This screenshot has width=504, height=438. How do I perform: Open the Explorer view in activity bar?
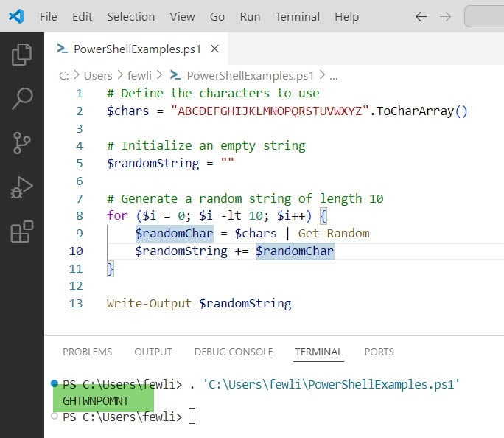(x=21, y=55)
